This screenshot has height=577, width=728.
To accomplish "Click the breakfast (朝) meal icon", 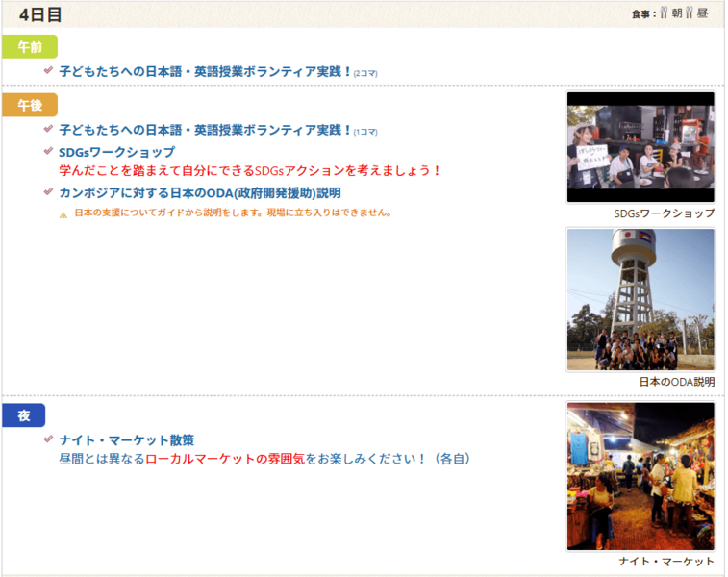I will pos(664,13).
